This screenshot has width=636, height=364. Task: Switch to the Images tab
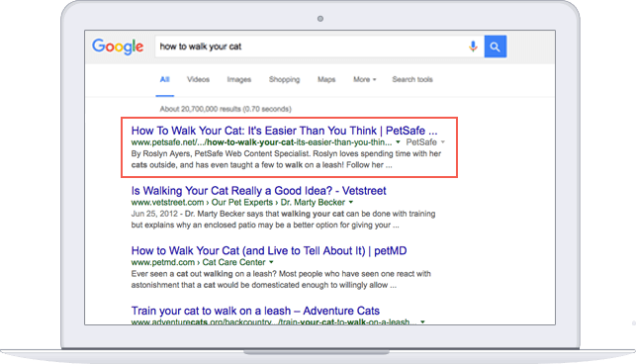(x=239, y=79)
